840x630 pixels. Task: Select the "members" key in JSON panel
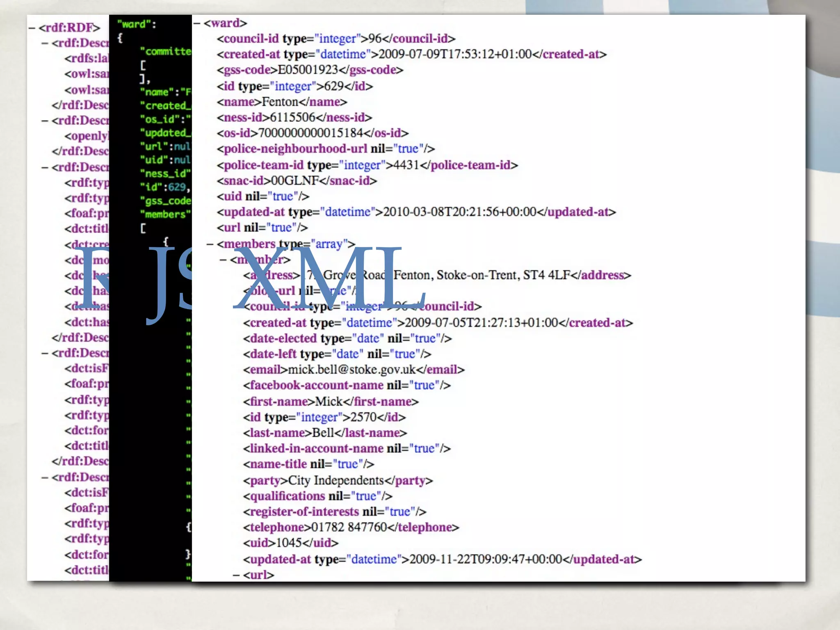coord(166,215)
